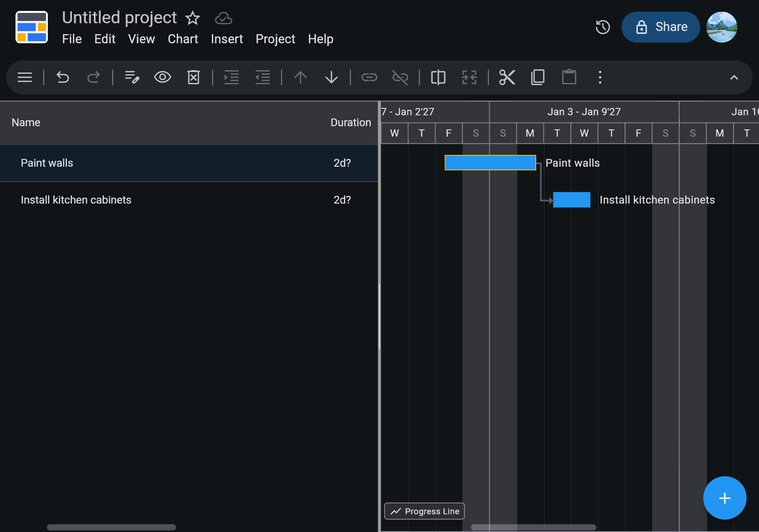Screen dimensions: 759x532
Task: Open the Help menu
Action: (321, 39)
